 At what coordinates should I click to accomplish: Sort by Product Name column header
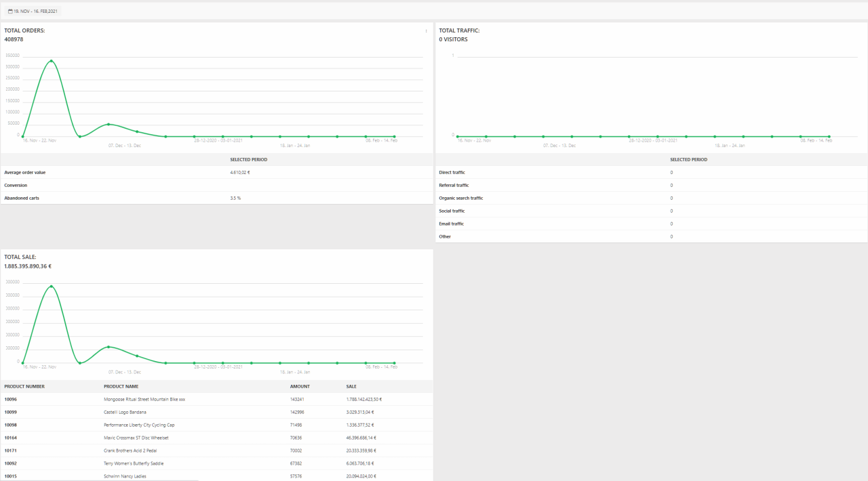pyautogui.click(x=121, y=387)
